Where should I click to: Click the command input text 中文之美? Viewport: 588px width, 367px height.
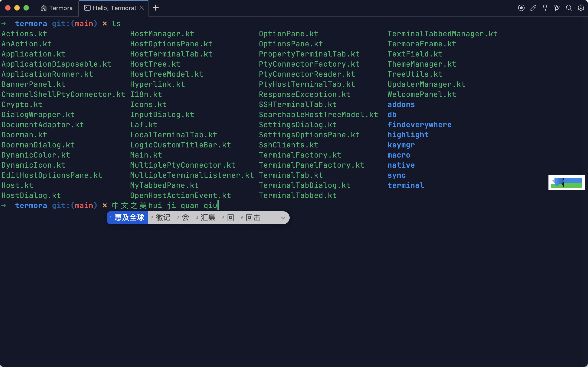coord(129,206)
